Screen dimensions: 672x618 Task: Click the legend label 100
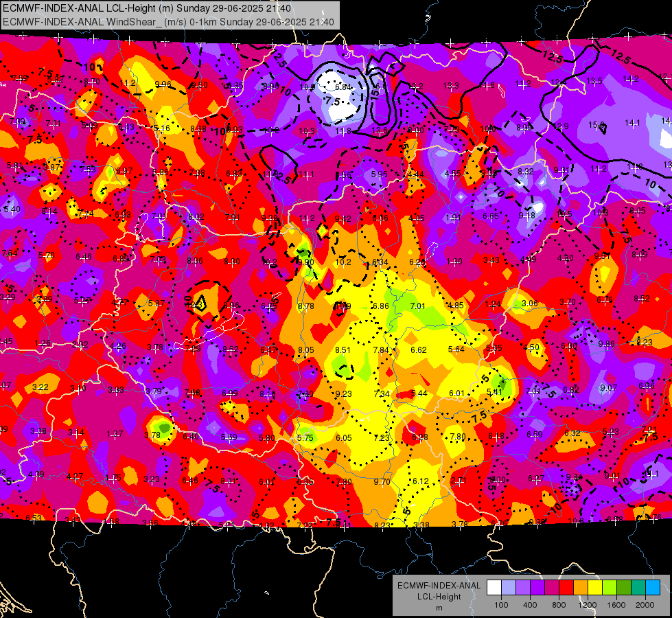click(x=501, y=605)
